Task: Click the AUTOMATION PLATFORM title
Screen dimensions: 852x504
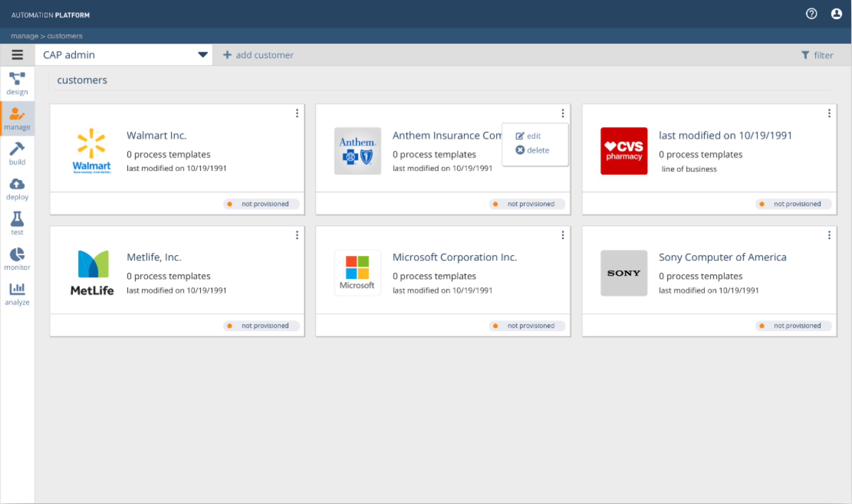Action: pos(51,15)
